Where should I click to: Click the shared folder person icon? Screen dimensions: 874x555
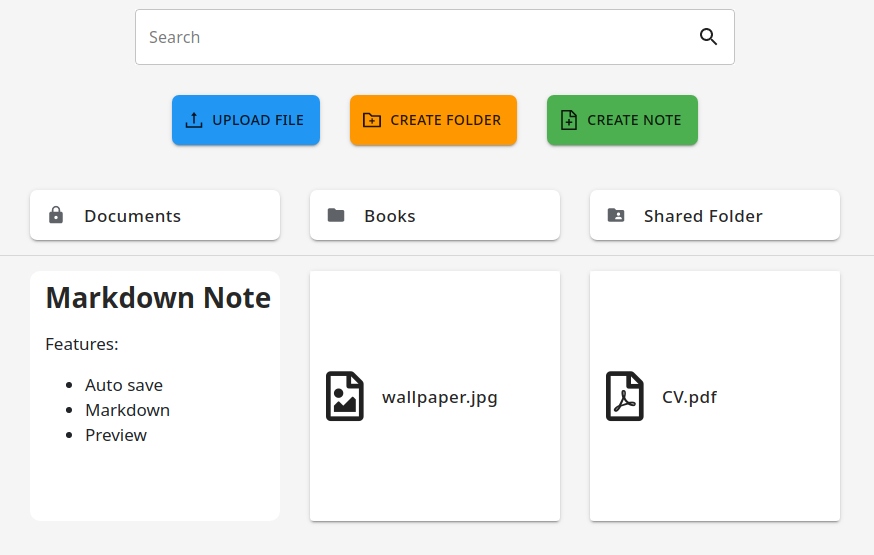(x=616, y=215)
